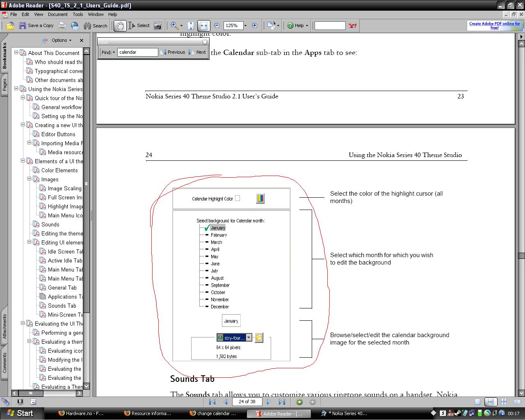Screen dimensions: 525x420
Task: Go to previous page arrow
Action: [x=225, y=402]
